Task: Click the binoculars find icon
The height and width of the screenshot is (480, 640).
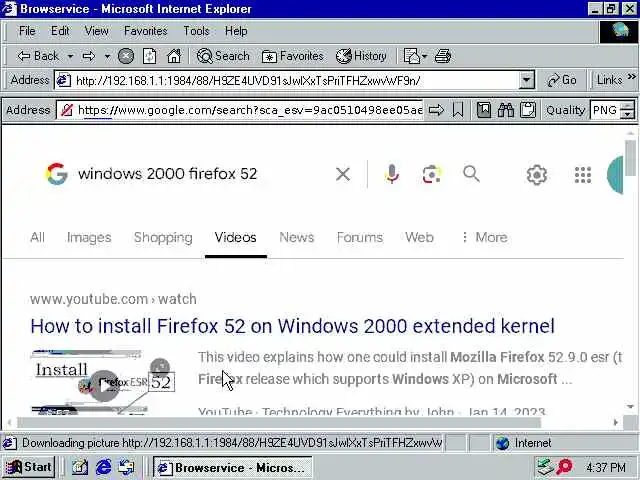Action: 506,110
